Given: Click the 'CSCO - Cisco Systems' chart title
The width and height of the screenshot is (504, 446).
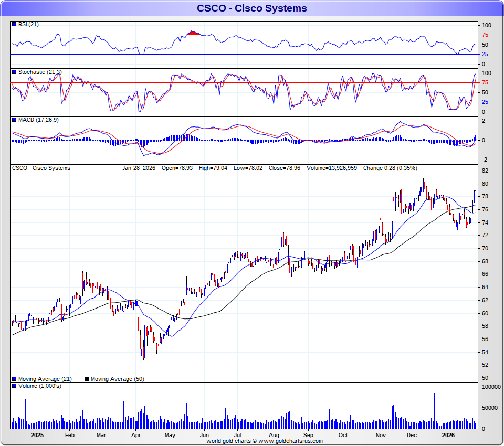Looking at the screenshot, I should point(251,8).
